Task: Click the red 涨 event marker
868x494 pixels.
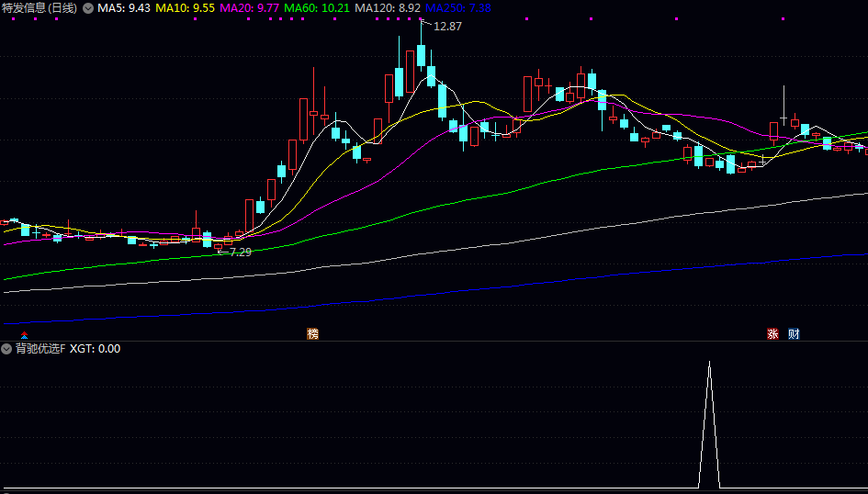Action: tap(772, 334)
